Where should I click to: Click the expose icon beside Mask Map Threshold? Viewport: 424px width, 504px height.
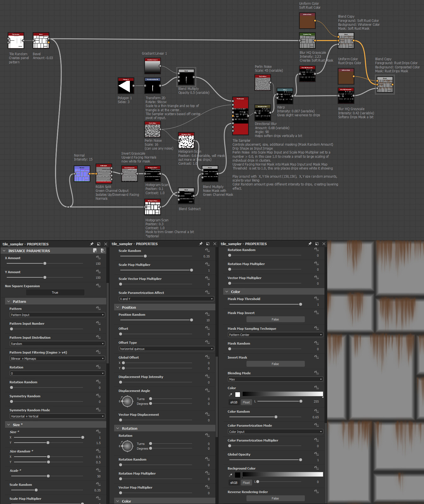pos(317,299)
